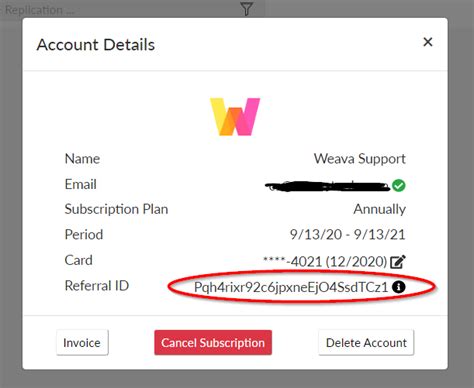The image size is (474, 388).
Task: Click the Account Details heading
Action: tap(96, 45)
